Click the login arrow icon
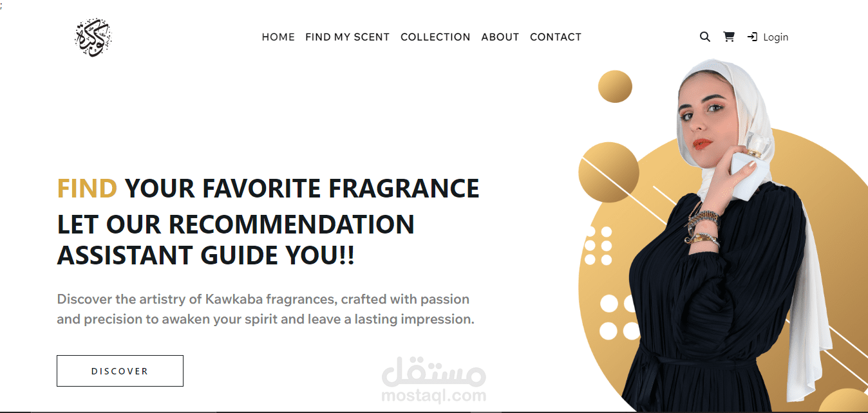This screenshot has height=413, width=868. 752,37
